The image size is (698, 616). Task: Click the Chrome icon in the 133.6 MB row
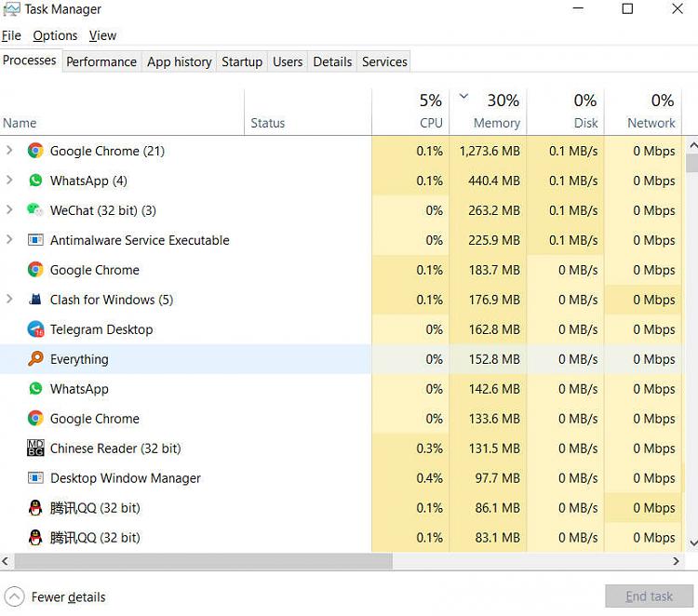point(35,419)
